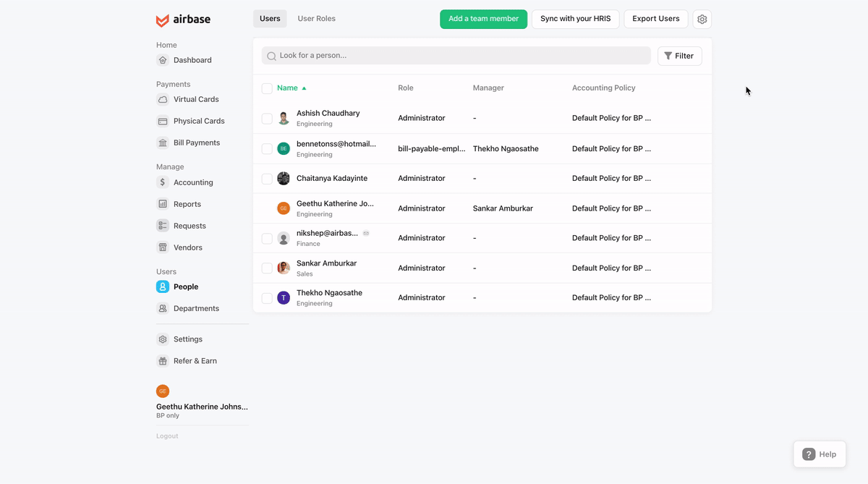This screenshot has height=484, width=868.
Task: Click Add a team member
Action: tap(483, 19)
